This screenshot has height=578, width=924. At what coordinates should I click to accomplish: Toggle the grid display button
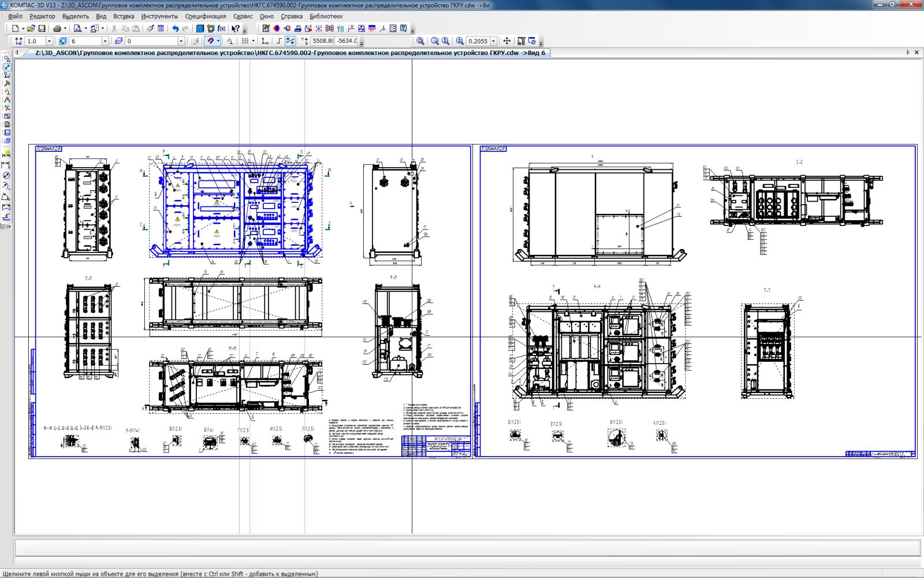pos(245,41)
